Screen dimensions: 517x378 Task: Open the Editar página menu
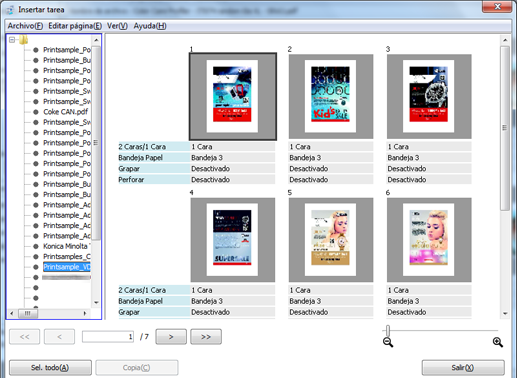click(x=75, y=26)
